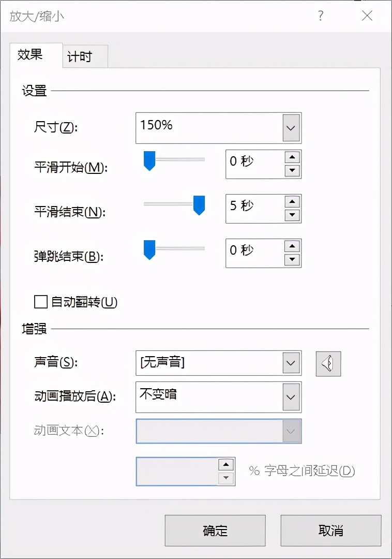Open the 声音 sound dropdown
392x559 pixels.
pyautogui.click(x=291, y=364)
